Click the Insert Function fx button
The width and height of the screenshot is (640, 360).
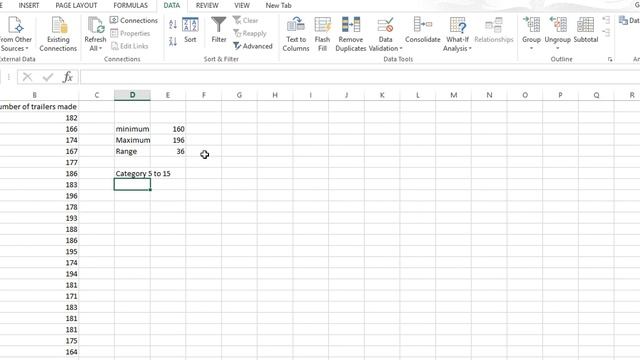pyautogui.click(x=67, y=77)
